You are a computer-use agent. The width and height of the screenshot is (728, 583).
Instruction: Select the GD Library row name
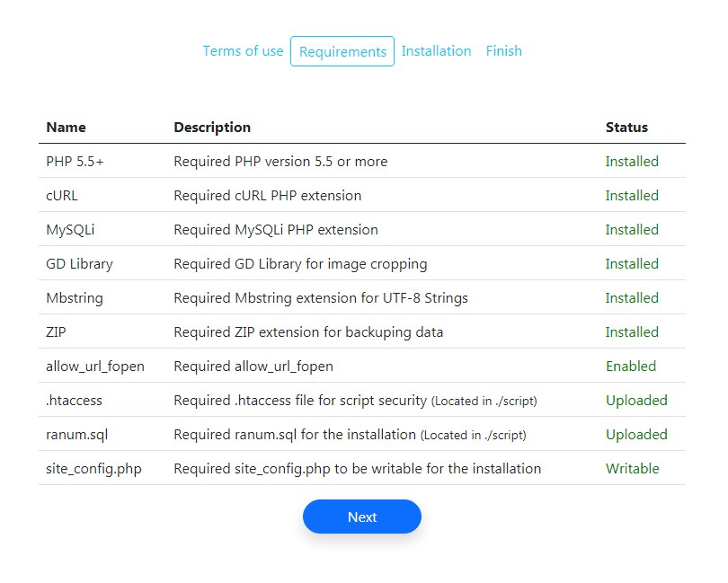tap(79, 264)
